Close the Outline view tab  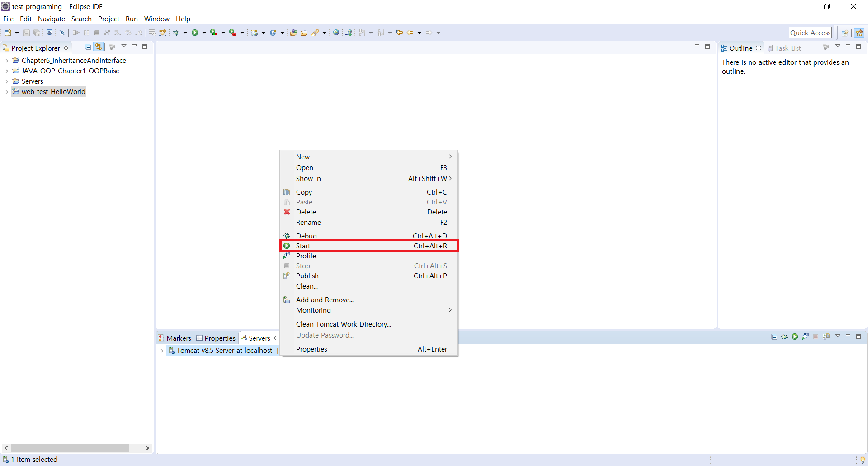point(759,48)
